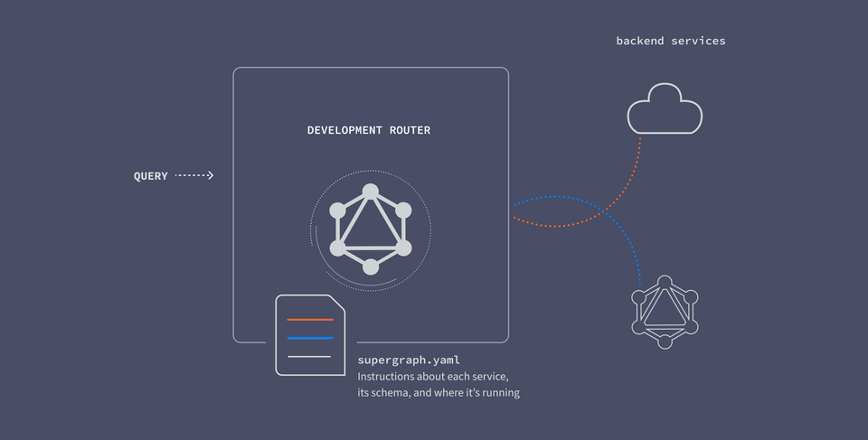
Task: Click the QUERY text label
Action: pyautogui.click(x=151, y=176)
